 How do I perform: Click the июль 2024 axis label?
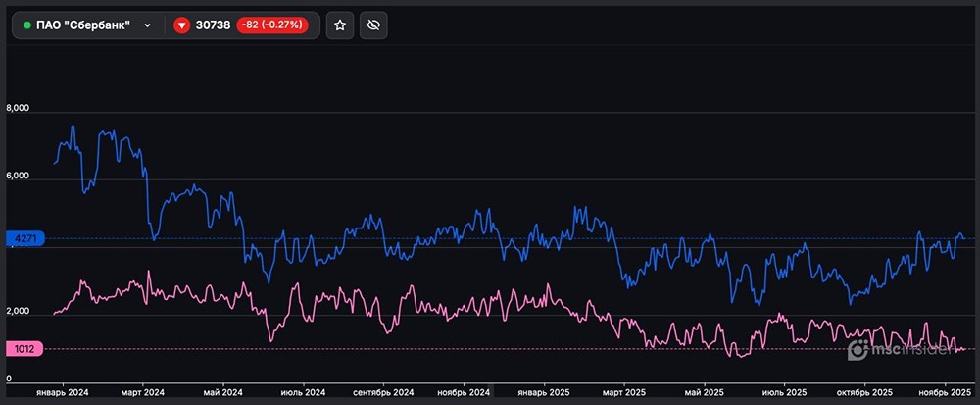click(304, 391)
